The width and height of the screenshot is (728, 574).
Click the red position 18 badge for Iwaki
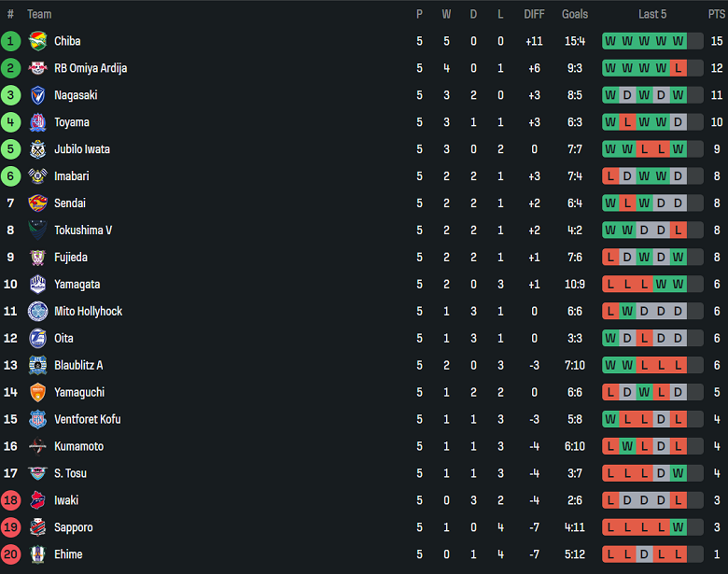10,501
